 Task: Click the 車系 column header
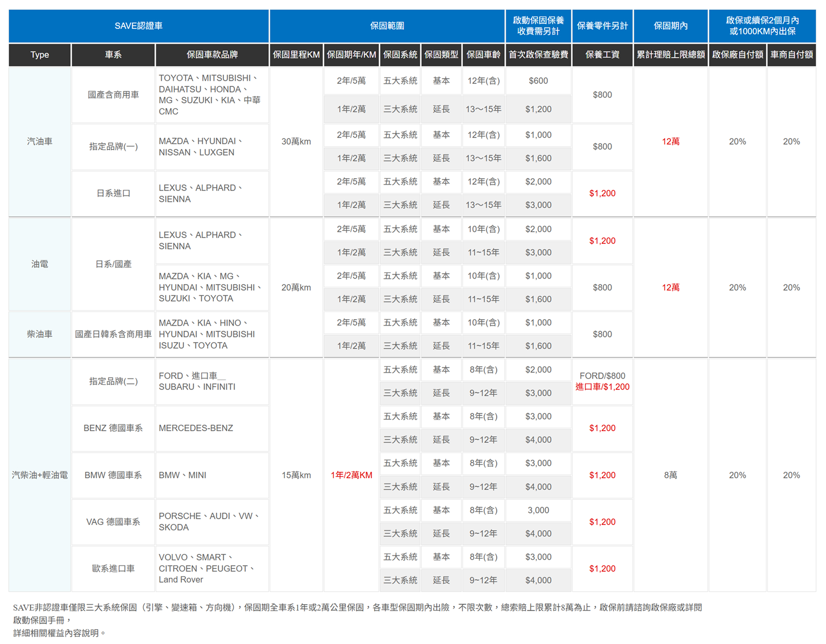tap(113, 55)
